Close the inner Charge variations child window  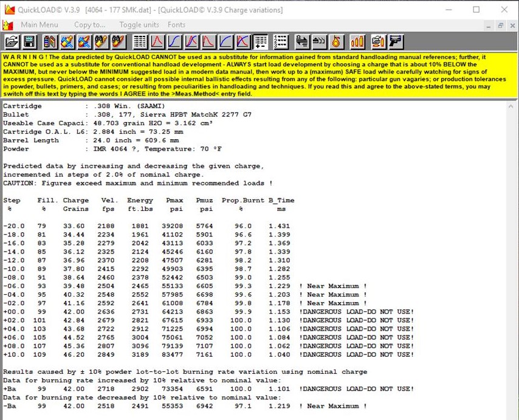click(512, 26)
